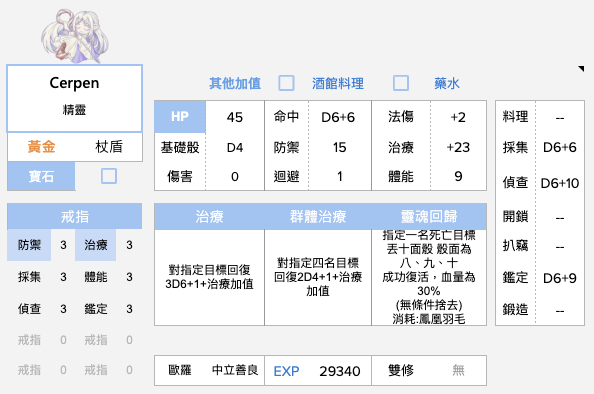Select the 治療 skill tab header

209,217
